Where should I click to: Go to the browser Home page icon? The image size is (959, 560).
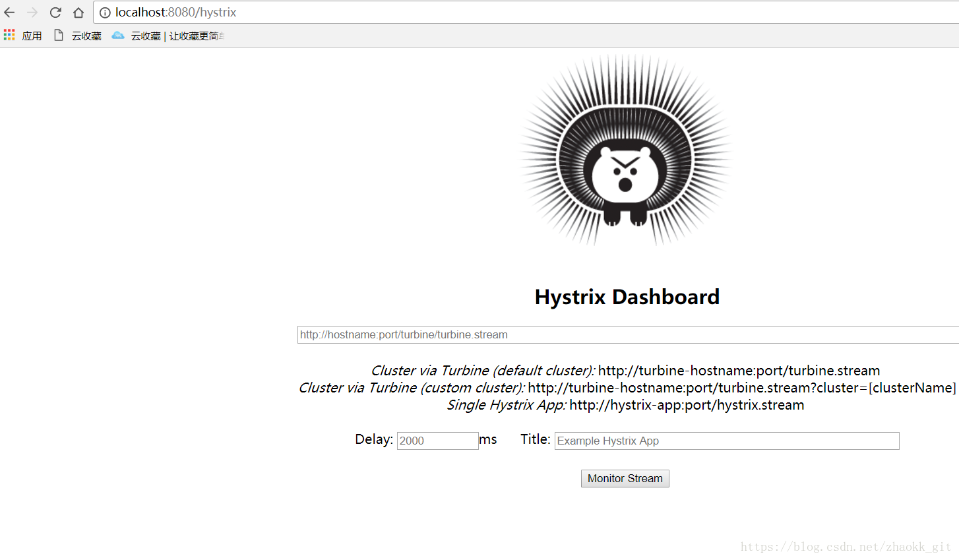point(78,13)
